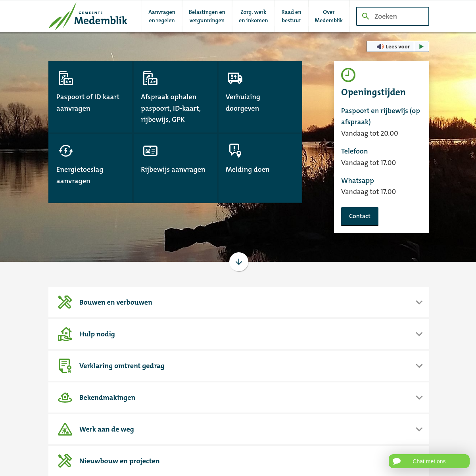The height and width of the screenshot is (476, 476).
Task: Click the Verklaring omtrent gedrag title text
Action: [x=122, y=366]
